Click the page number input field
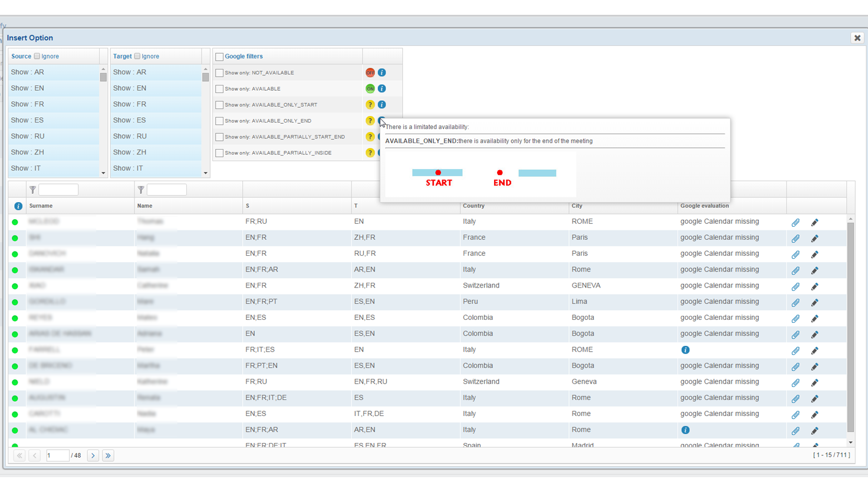The height and width of the screenshot is (499, 868). click(x=58, y=455)
